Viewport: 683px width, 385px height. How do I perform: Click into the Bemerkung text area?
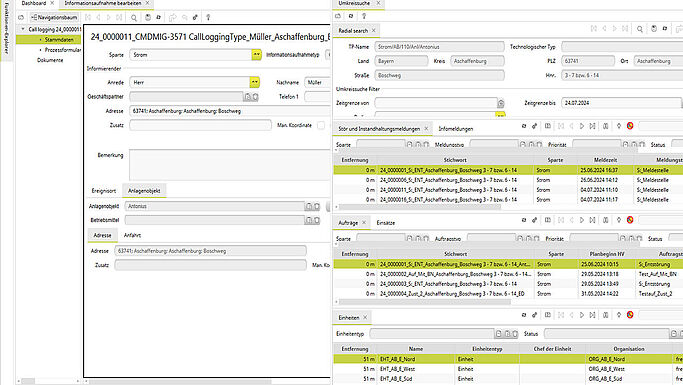[230, 164]
